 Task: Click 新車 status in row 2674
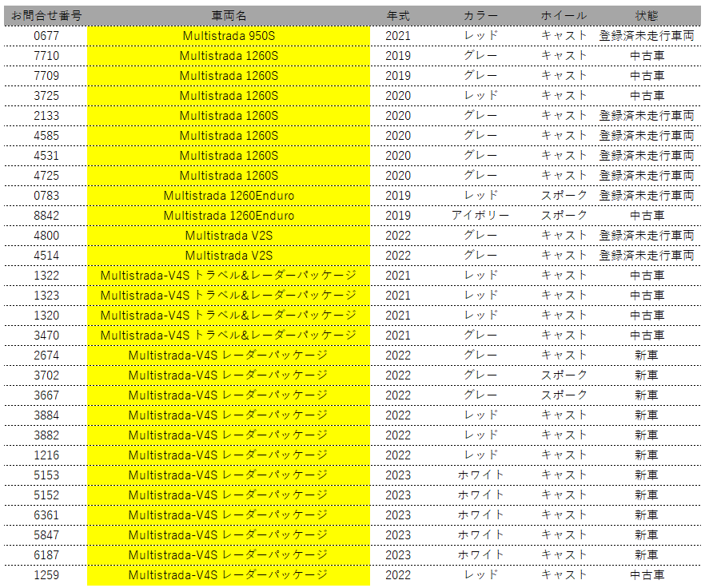click(x=647, y=356)
